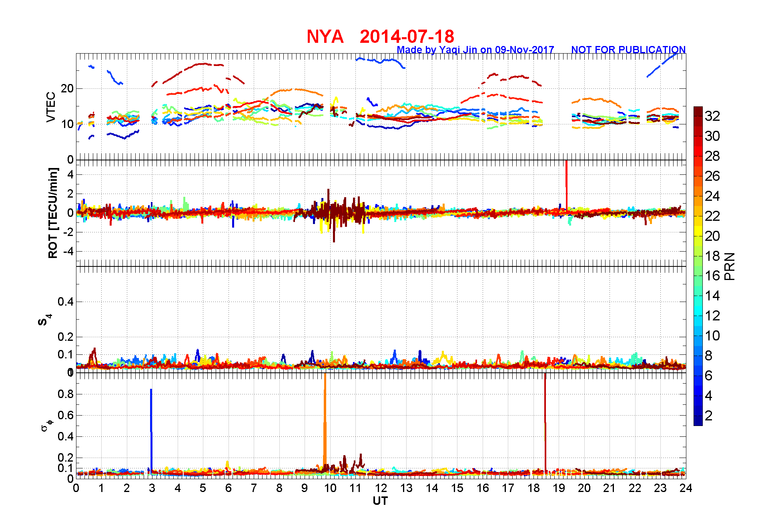762x532 pixels.
Task: Click colorbar tick label 2
Action: [709, 416]
